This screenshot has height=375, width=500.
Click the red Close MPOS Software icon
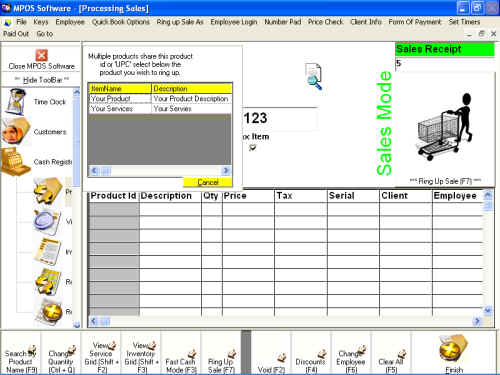point(41,55)
